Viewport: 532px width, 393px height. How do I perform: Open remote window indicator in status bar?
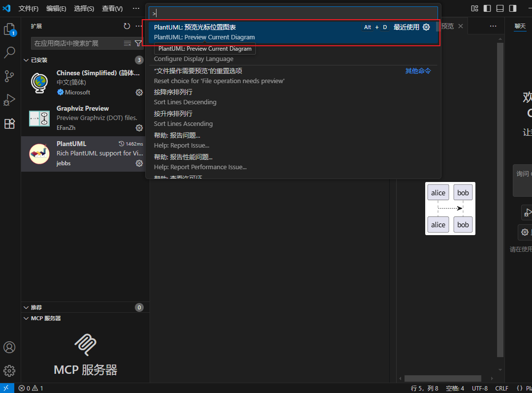[7, 388]
